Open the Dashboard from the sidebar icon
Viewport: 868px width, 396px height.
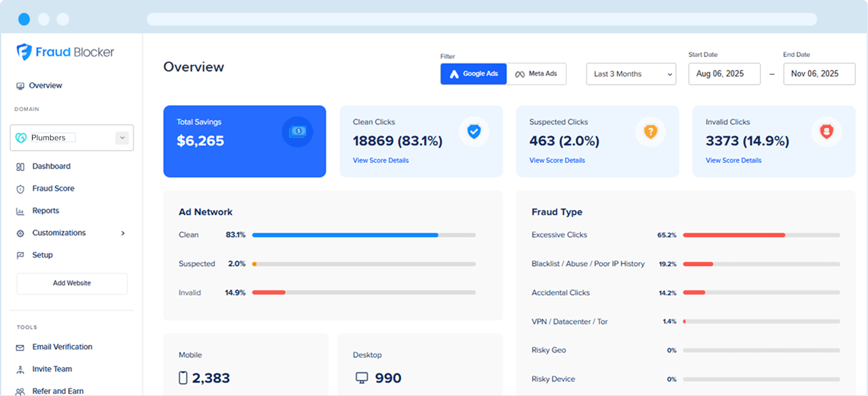(x=21, y=166)
